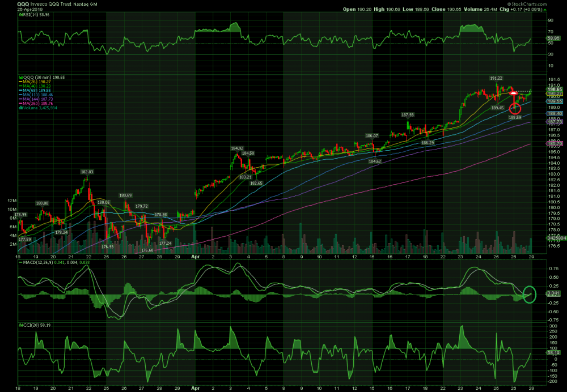Click the 182.83 peak price label
Viewport: 567px width, 392px height.
[x=87, y=172]
